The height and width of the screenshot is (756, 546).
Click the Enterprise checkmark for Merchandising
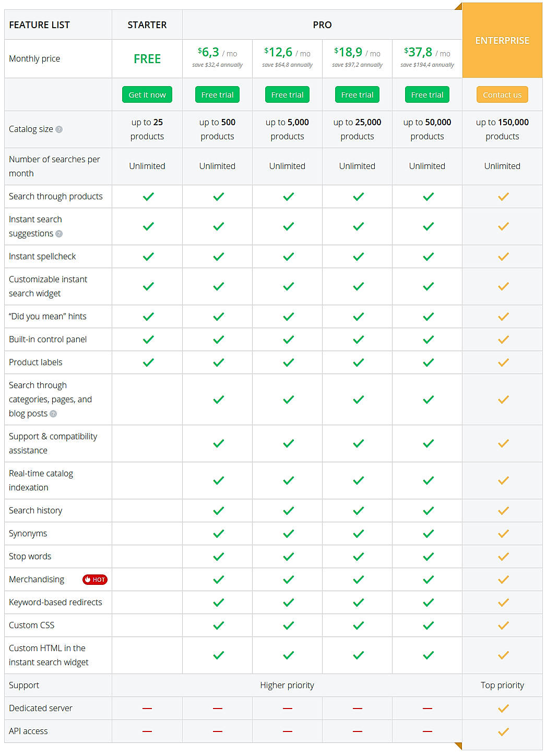point(502,579)
